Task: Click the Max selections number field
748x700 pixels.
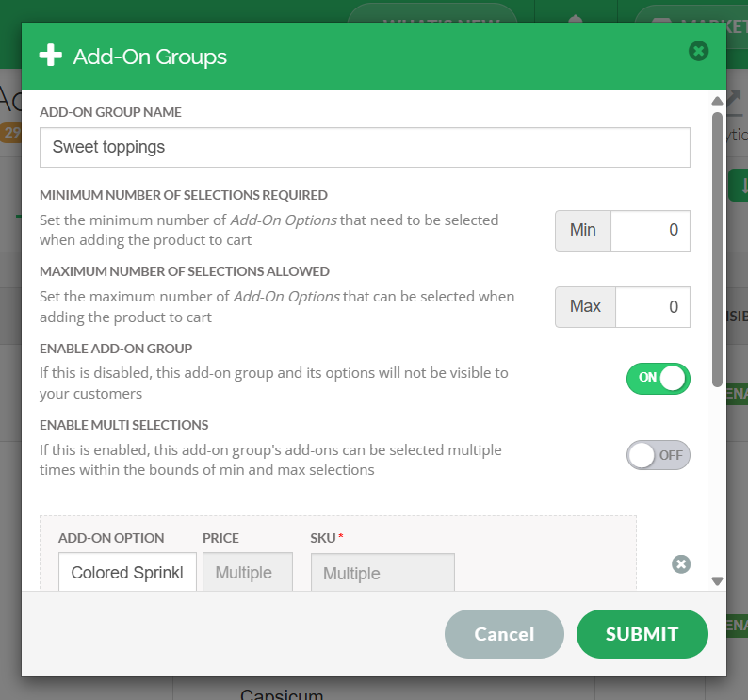Action: (653, 307)
